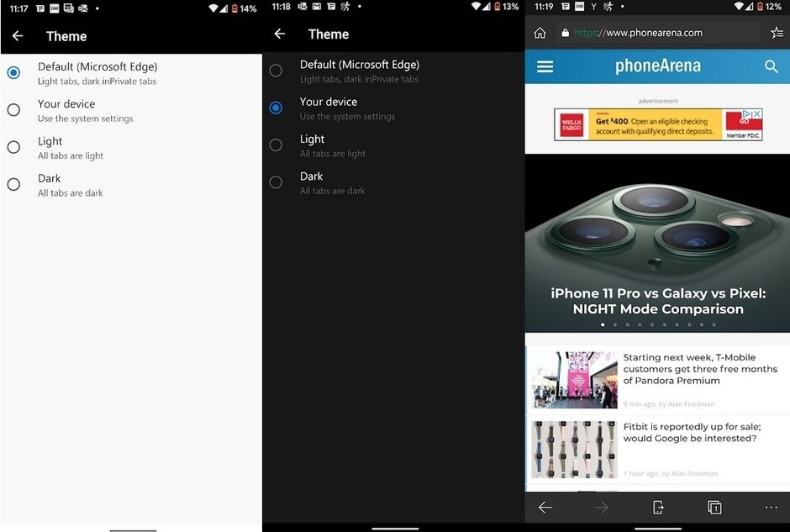This screenshot has width=790, height=532.
Task: Open the Fitbit reportedly up for sale article
Action: pyautogui.click(x=692, y=432)
